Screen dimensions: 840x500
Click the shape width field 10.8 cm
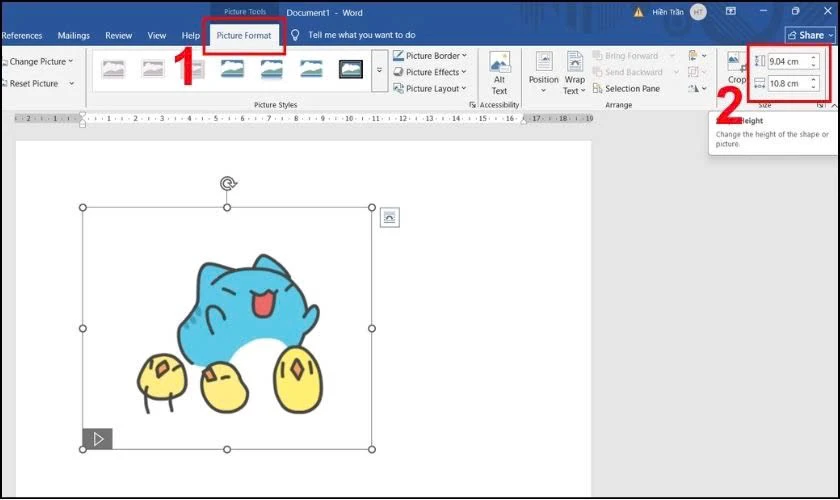(788, 84)
